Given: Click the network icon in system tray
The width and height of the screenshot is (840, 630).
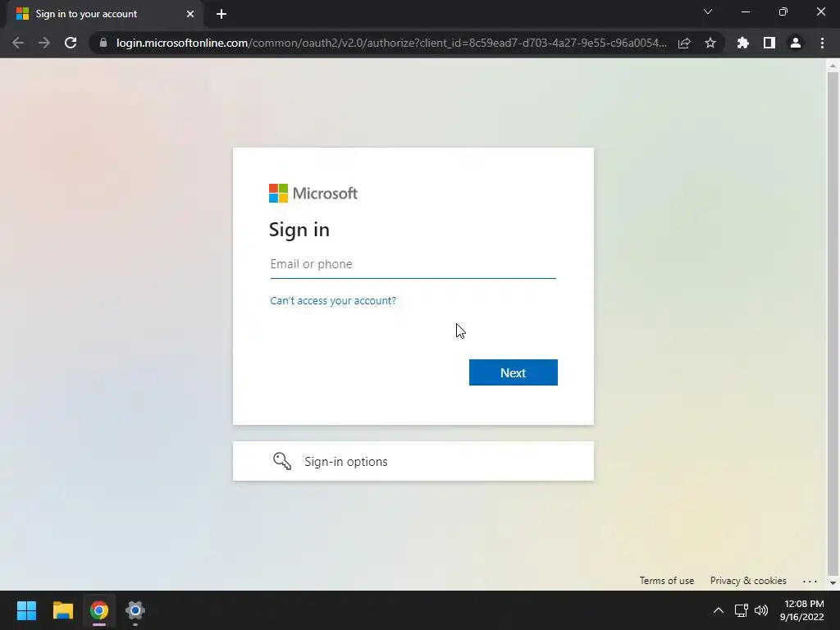Looking at the screenshot, I should point(741,610).
